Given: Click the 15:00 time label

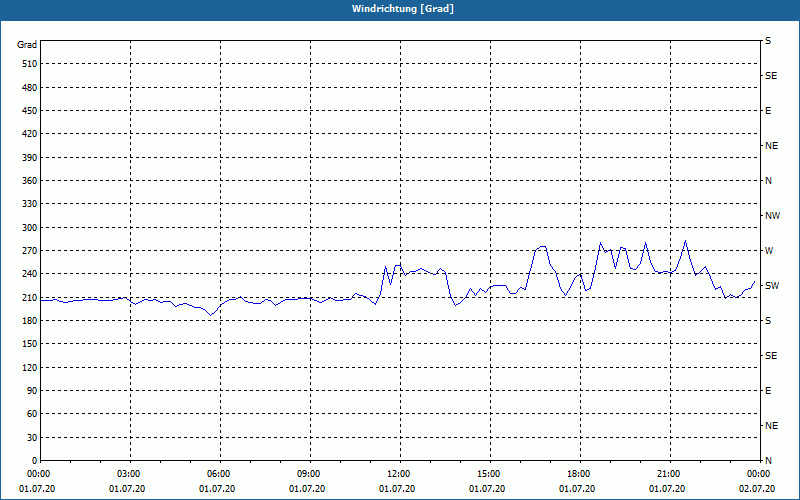Looking at the screenshot, I should click(490, 474).
